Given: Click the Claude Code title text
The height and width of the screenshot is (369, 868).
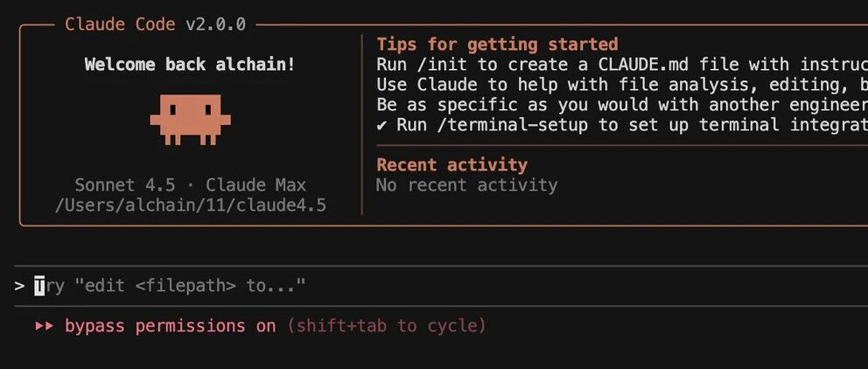Looking at the screenshot, I should (120, 24).
